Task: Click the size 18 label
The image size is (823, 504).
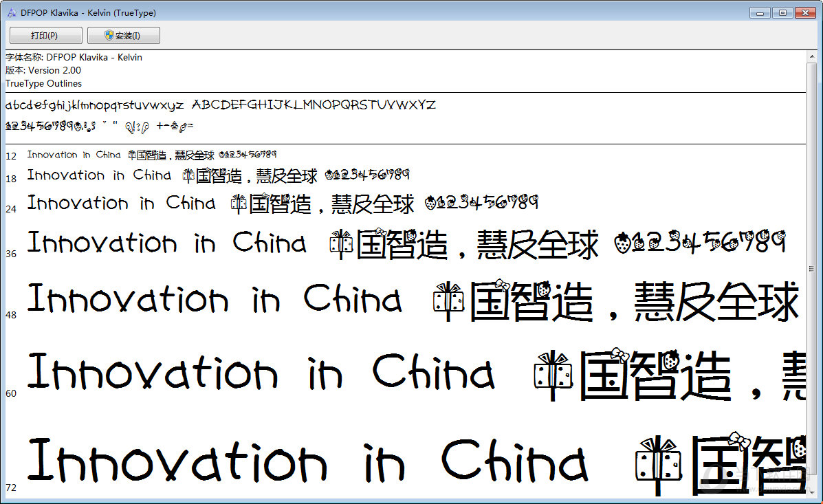Action: click(11, 179)
